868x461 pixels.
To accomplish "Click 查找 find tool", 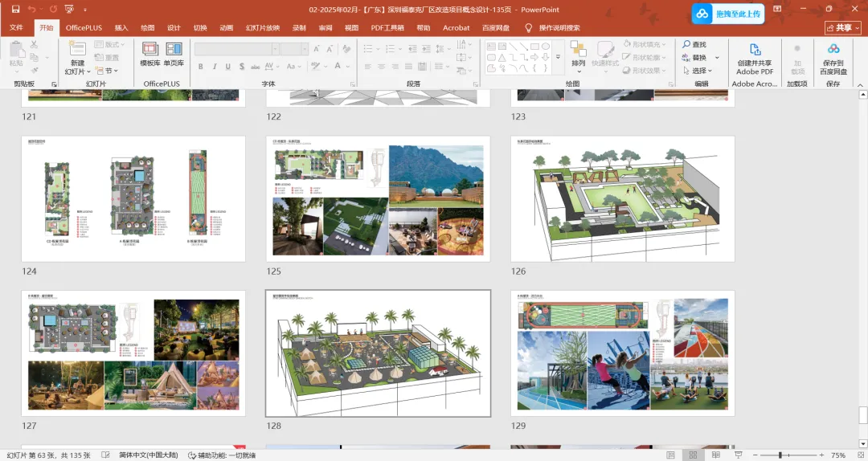I will click(694, 44).
